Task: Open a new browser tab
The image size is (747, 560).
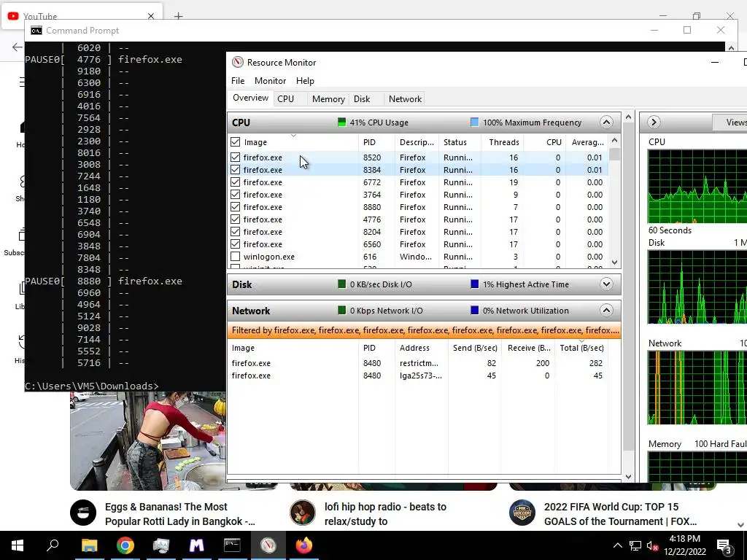Action: (x=178, y=16)
